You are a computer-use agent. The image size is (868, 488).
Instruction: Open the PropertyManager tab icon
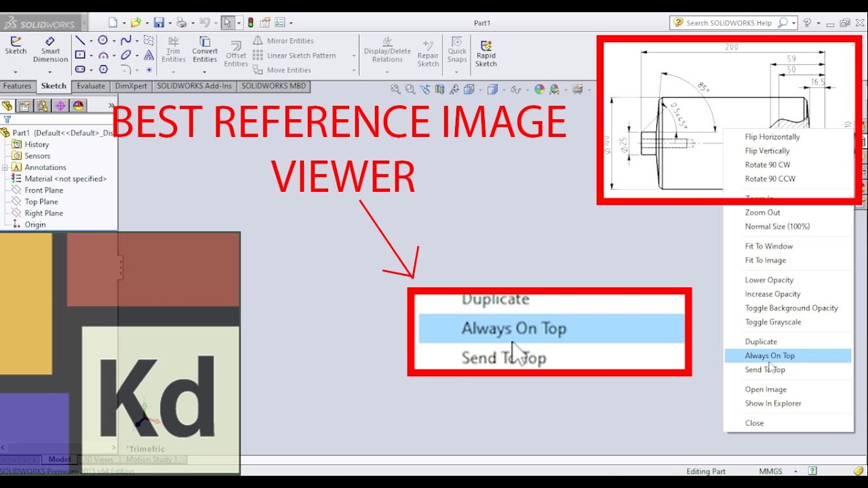coord(24,106)
